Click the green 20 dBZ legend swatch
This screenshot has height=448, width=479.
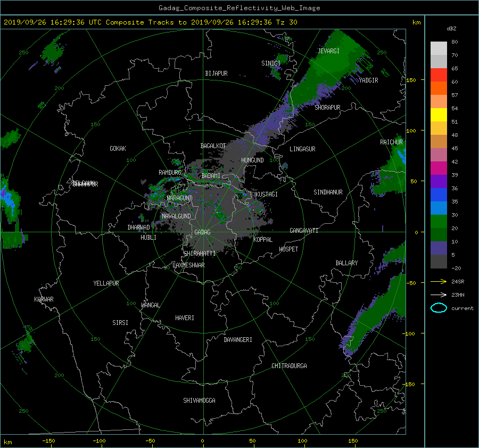click(439, 222)
